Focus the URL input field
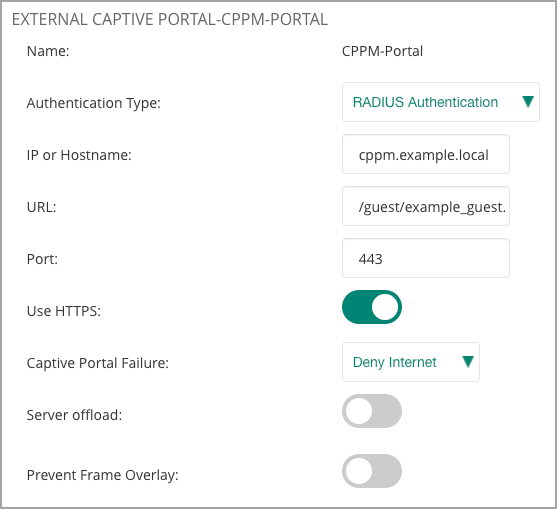Screen dimensions: 557x509 (426, 206)
